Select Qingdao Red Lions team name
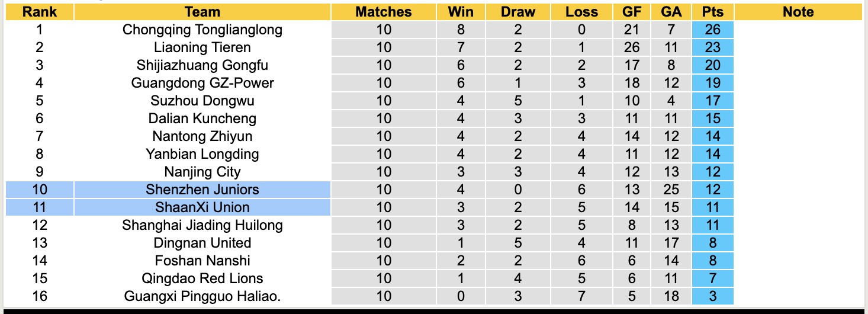The height and width of the screenshot is (314, 868). coord(202,278)
